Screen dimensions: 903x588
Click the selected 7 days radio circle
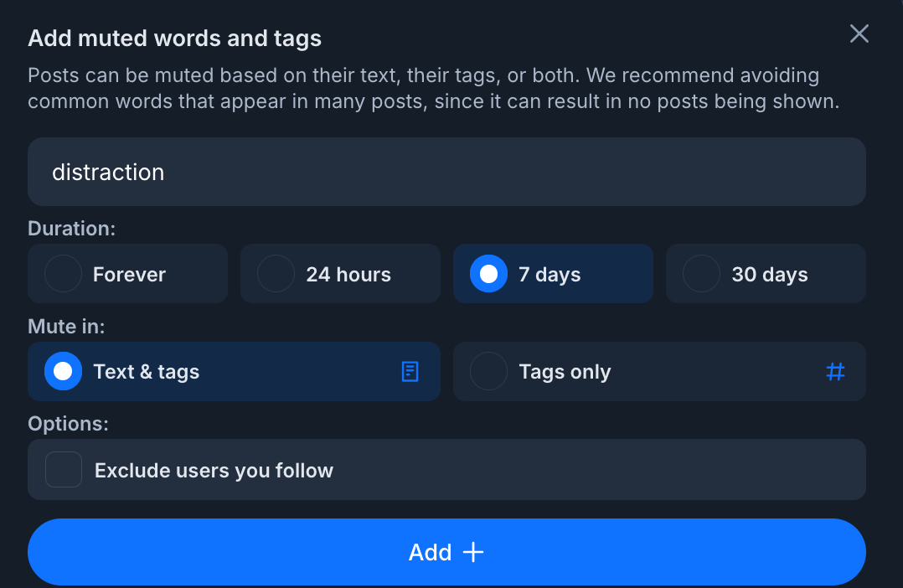click(x=488, y=274)
